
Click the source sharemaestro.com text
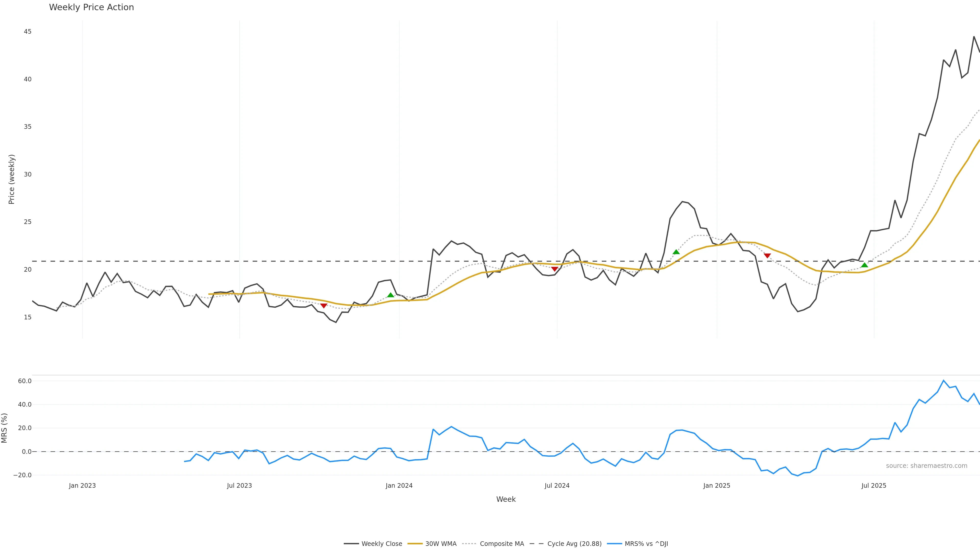926,466
